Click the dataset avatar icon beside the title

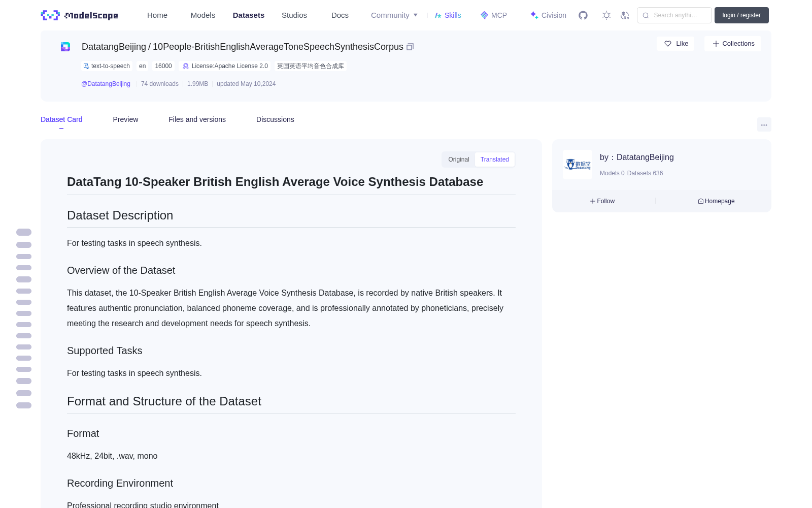click(x=65, y=47)
